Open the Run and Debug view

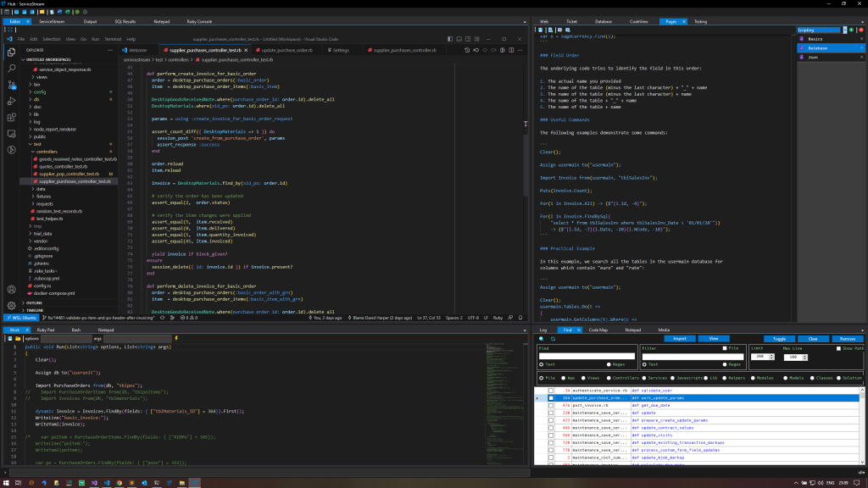tap(12, 102)
